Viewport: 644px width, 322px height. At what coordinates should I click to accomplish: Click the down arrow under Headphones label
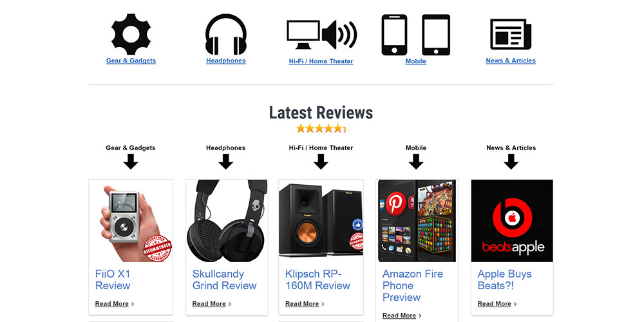tap(226, 162)
